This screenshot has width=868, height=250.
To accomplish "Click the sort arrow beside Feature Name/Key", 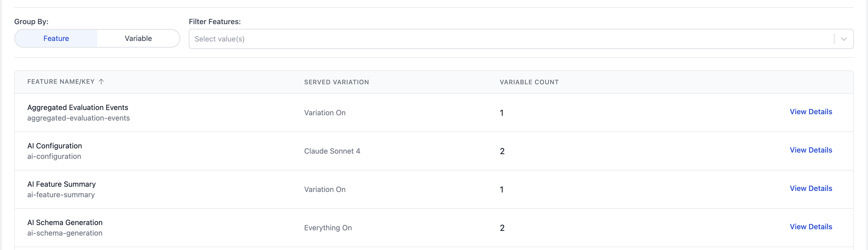I will [x=101, y=82].
